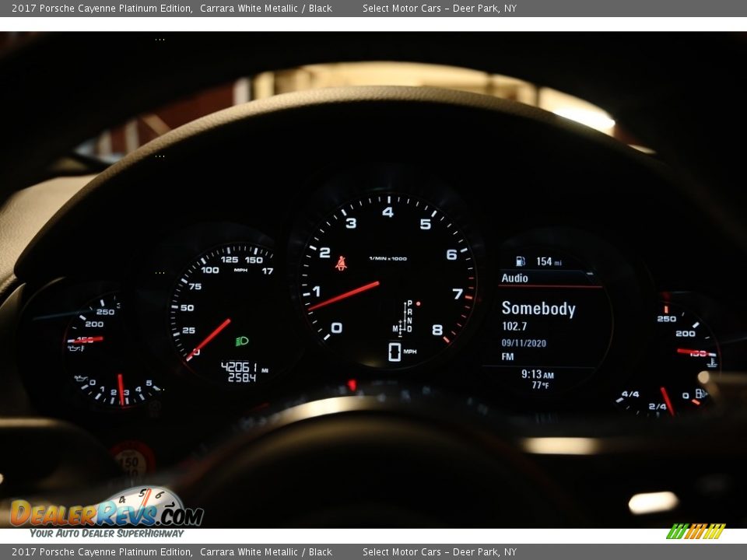
Task: Click the red seat belt warning icon
Action: coord(341,264)
